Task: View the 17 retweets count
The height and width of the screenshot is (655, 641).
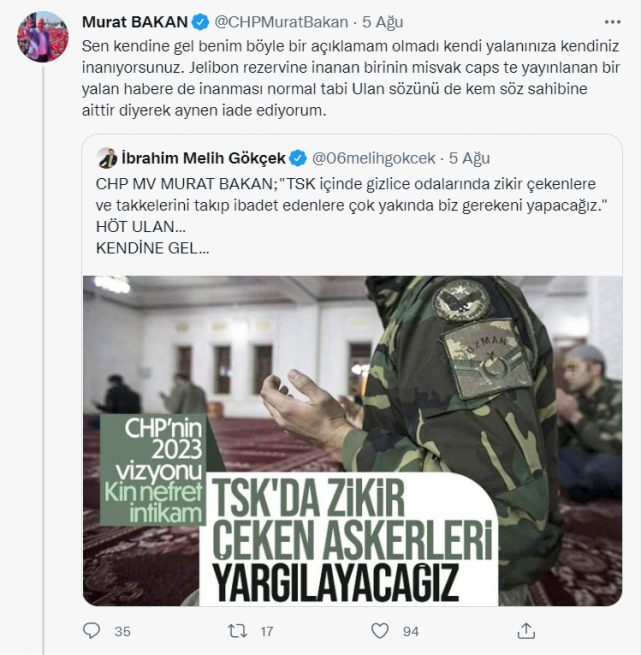Action: tap(267, 631)
